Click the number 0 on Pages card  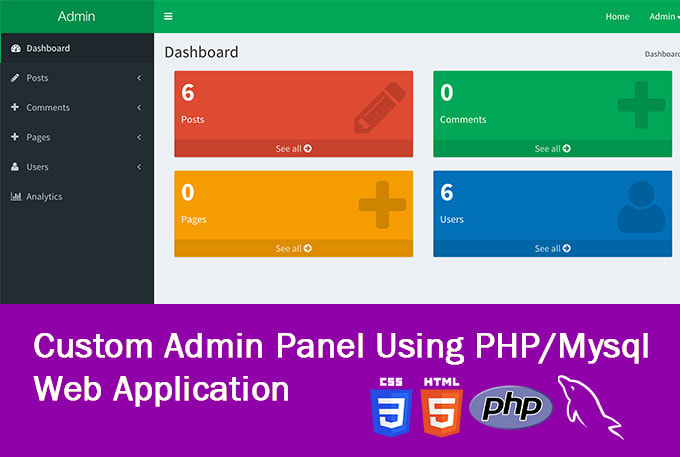(188, 192)
